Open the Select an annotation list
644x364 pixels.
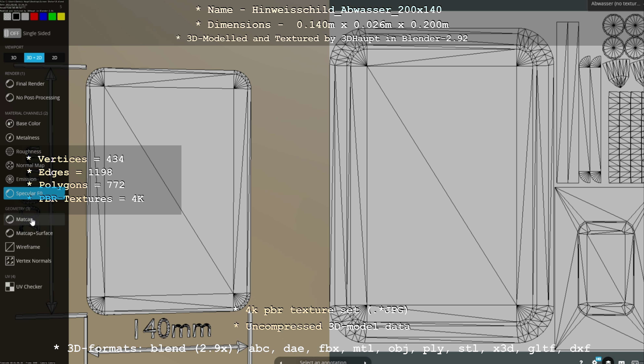[323, 362]
